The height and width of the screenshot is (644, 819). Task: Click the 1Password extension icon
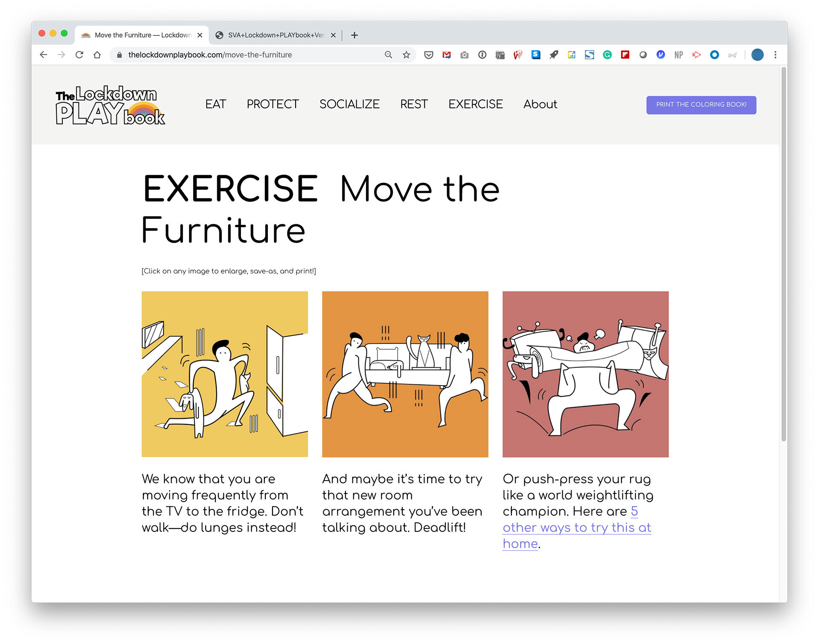tap(482, 55)
